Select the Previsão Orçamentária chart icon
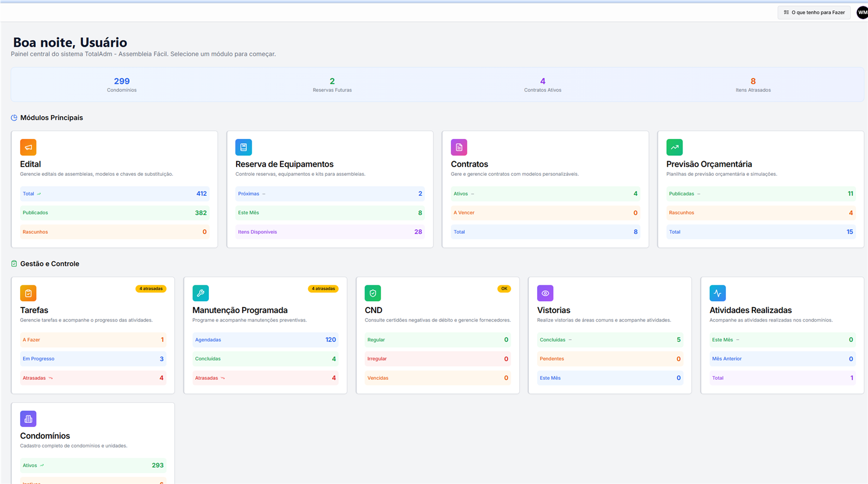 (674, 147)
